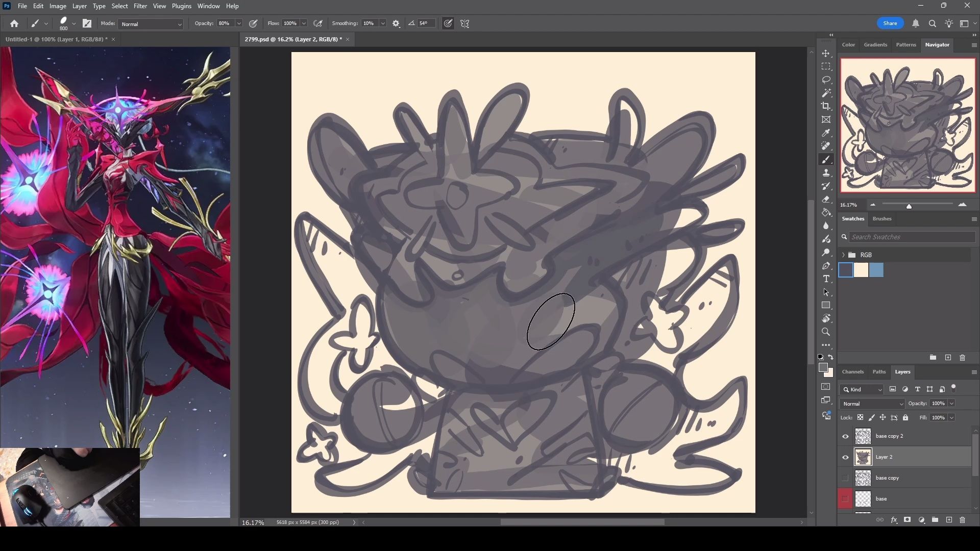Select the Rectangular Marquee tool

[x=826, y=67]
